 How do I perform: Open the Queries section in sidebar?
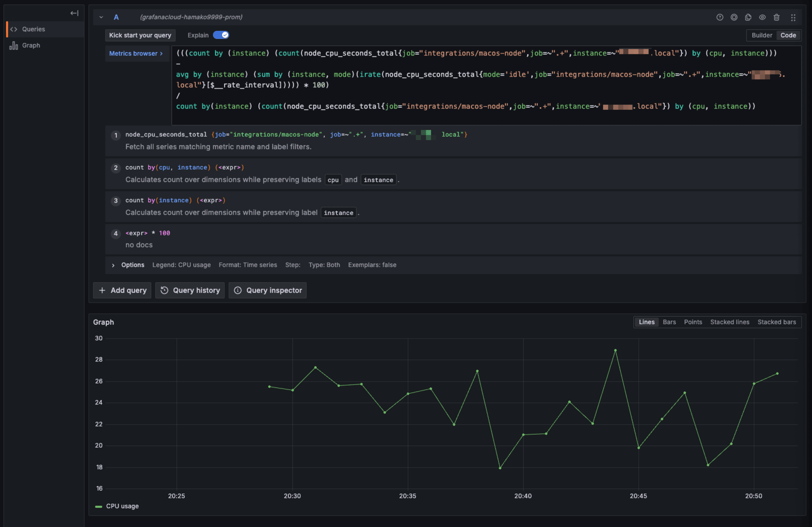[x=45, y=29]
